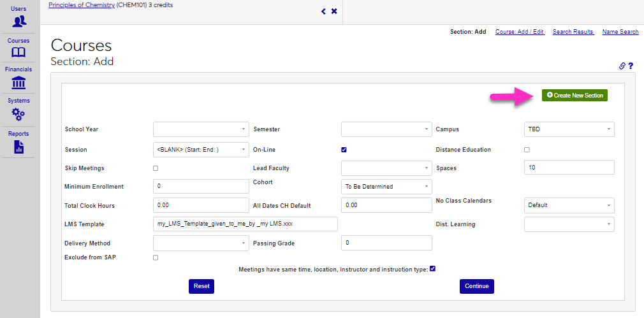Open the Systems gears icon
The image size is (644, 318).
tap(19, 114)
